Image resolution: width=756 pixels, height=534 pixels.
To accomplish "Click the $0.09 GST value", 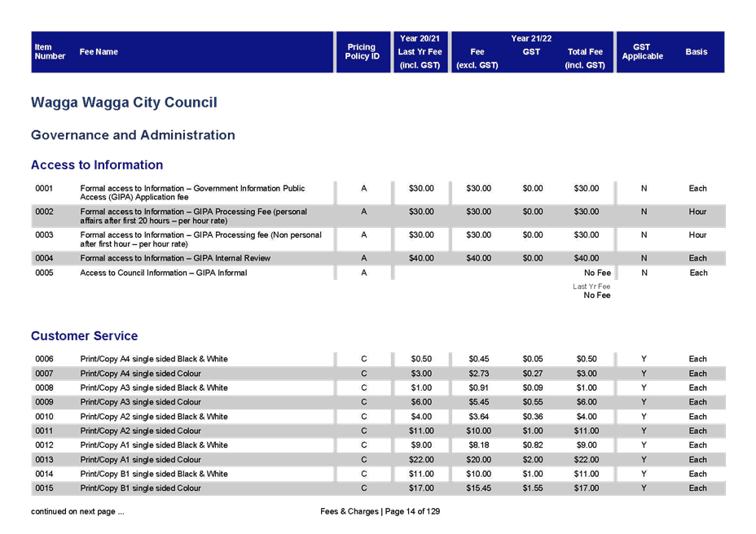I will (533, 388).
